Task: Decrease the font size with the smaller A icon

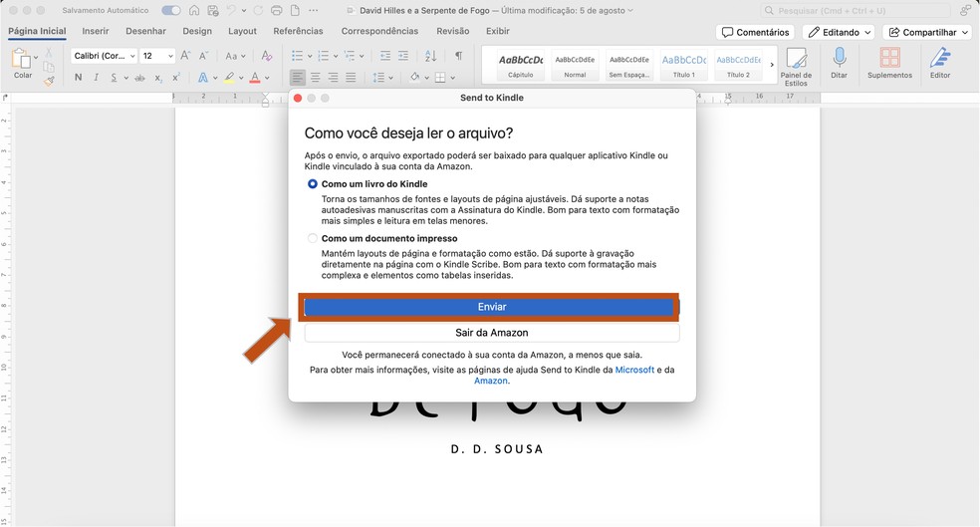Action: click(204, 56)
